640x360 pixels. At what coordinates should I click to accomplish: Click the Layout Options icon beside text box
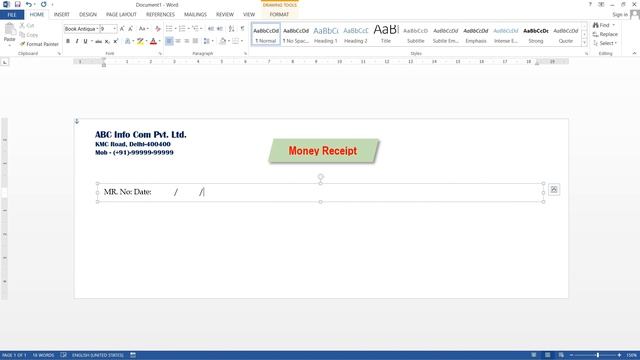[x=554, y=189]
